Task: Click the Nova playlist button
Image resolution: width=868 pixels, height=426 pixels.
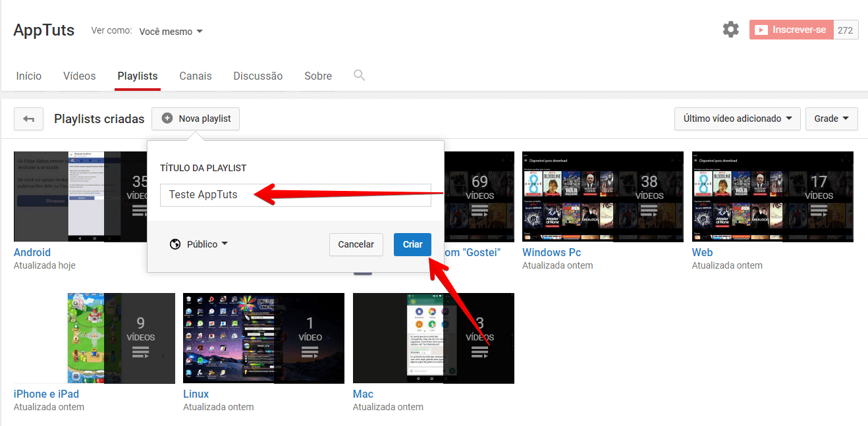Action: tap(196, 119)
